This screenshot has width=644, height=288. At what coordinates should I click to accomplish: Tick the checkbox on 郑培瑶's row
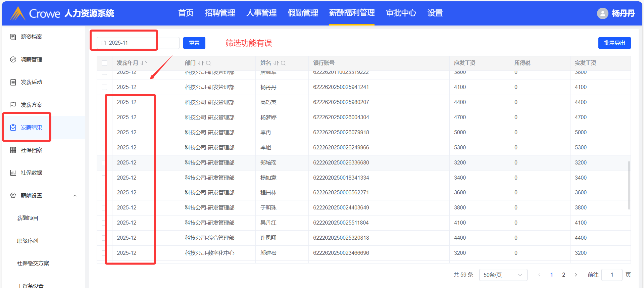[x=104, y=163]
